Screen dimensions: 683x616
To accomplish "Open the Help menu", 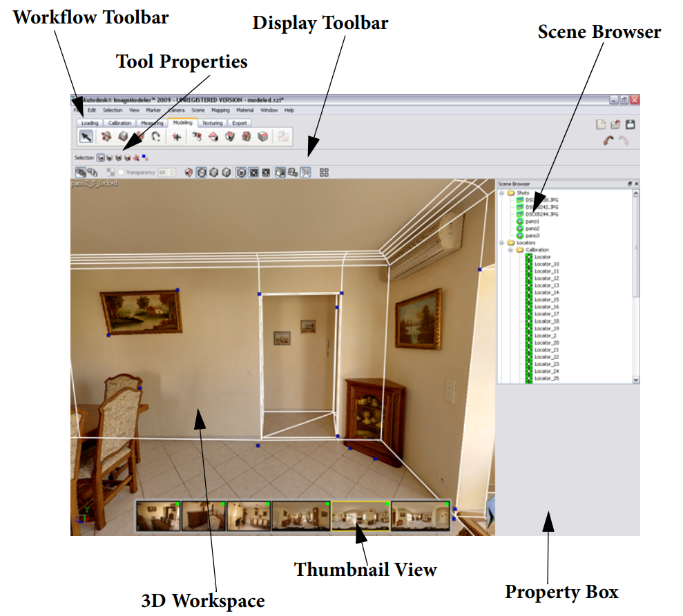I will 289,110.
